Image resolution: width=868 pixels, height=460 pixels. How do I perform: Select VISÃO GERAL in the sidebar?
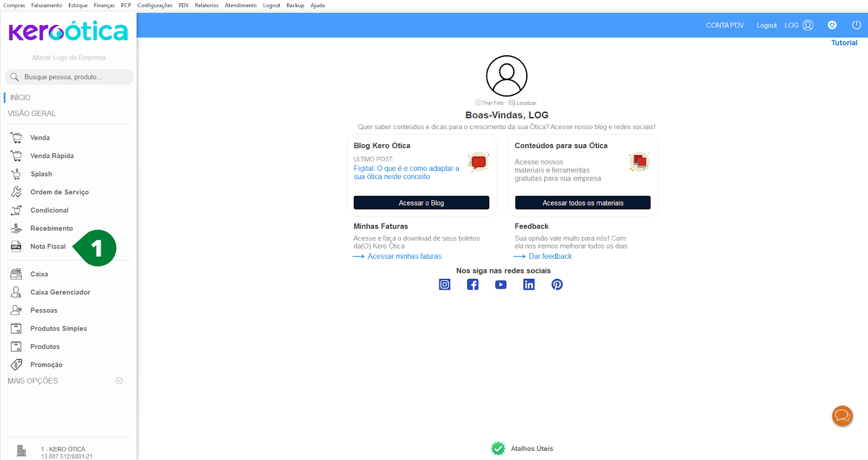coord(31,113)
